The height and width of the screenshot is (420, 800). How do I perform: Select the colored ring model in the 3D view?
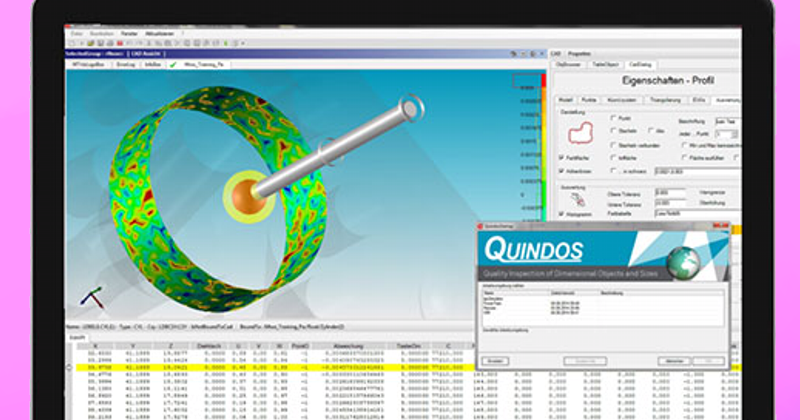218,199
